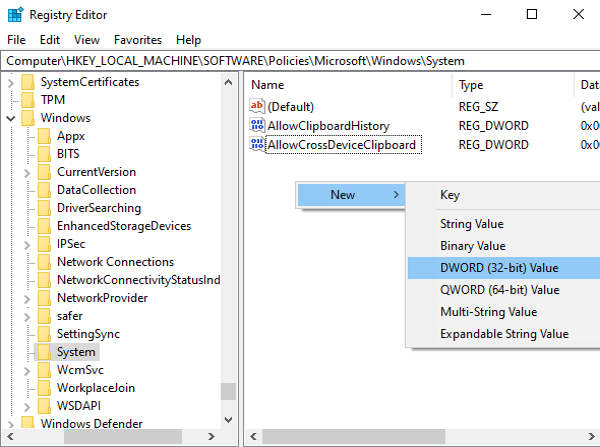600x447 pixels.
Task: Click the tree pane scroll right arrow
Action: tap(211, 436)
